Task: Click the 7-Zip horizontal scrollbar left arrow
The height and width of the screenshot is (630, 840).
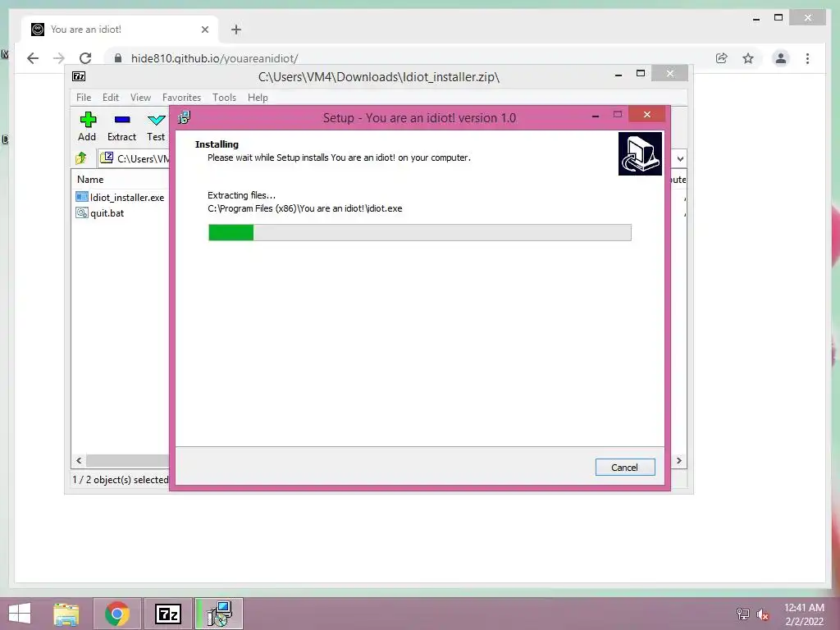Action: point(80,461)
